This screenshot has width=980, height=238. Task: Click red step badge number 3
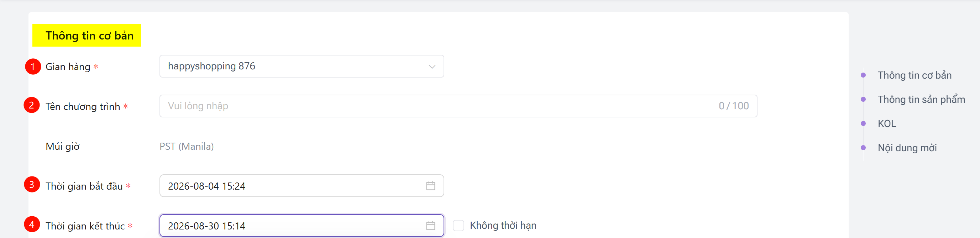pos(32,184)
